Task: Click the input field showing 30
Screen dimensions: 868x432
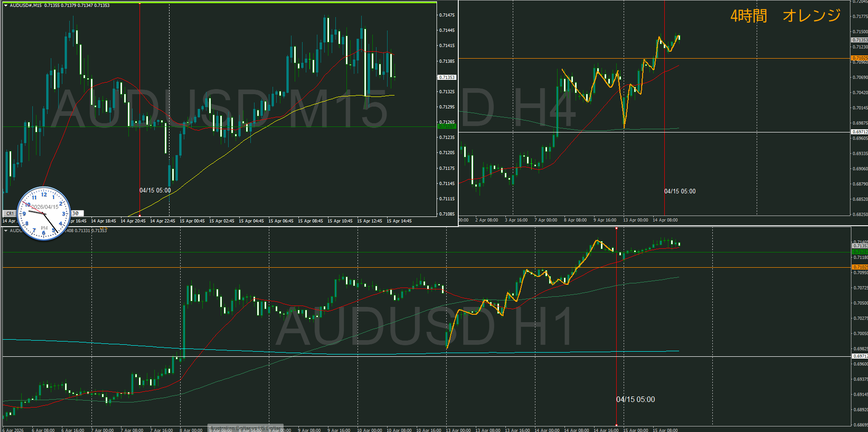Action: (77, 213)
